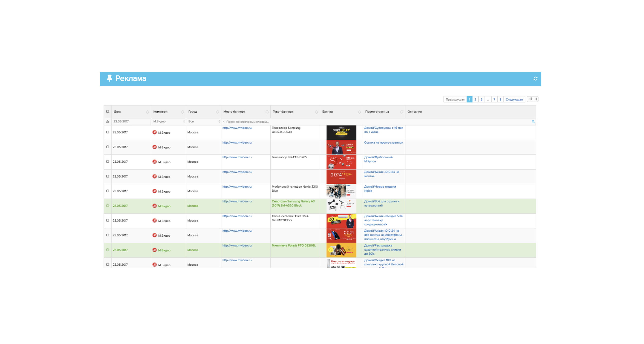The width and height of the screenshot is (644, 344).
Task: Click the Следующая page button
Action: [514, 99]
